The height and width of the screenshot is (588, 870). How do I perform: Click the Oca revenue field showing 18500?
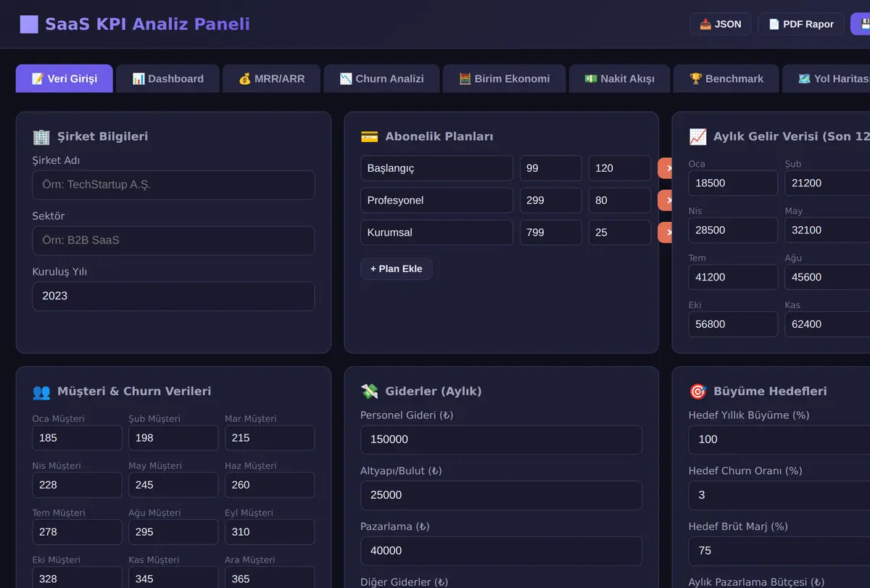click(x=733, y=183)
